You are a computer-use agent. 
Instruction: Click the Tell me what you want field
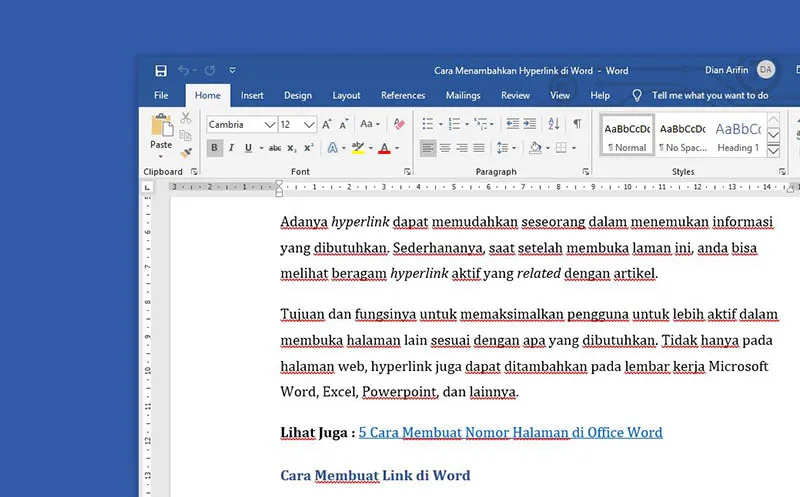709,96
